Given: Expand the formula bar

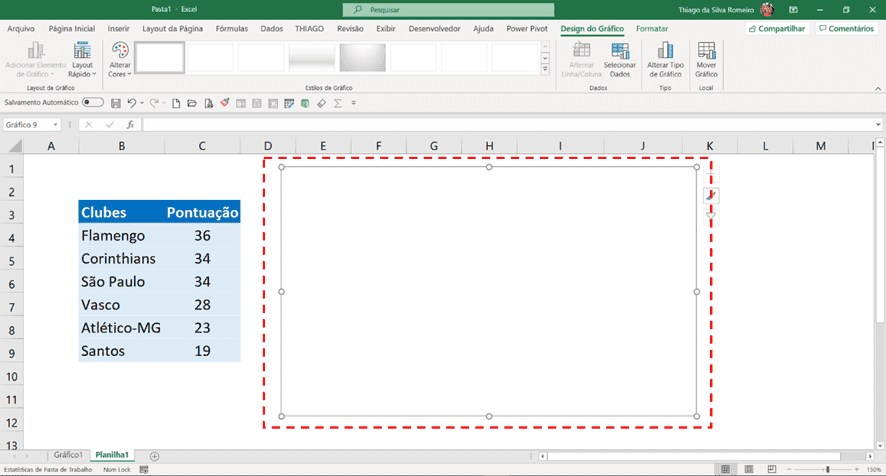Looking at the screenshot, I should coord(878,124).
